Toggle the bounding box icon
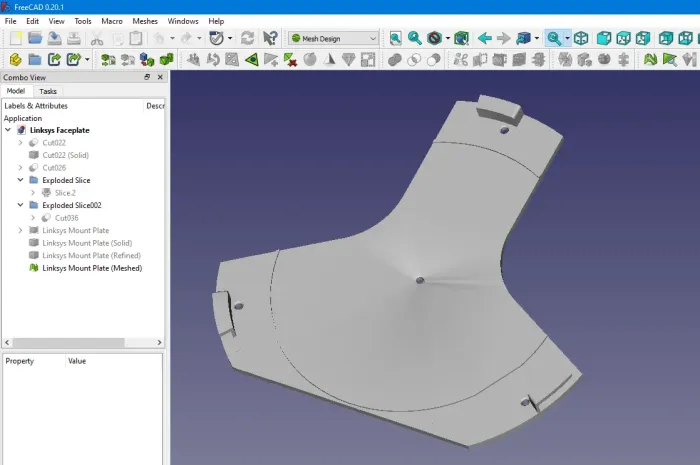This screenshot has width=700, height=465. click(x=461, y=38)
